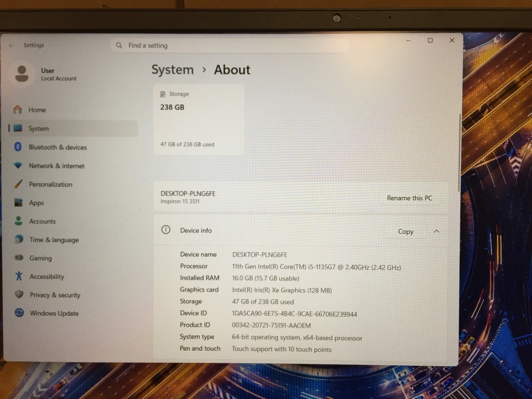Click the Privacy & security shield icon

coord(19,294)
